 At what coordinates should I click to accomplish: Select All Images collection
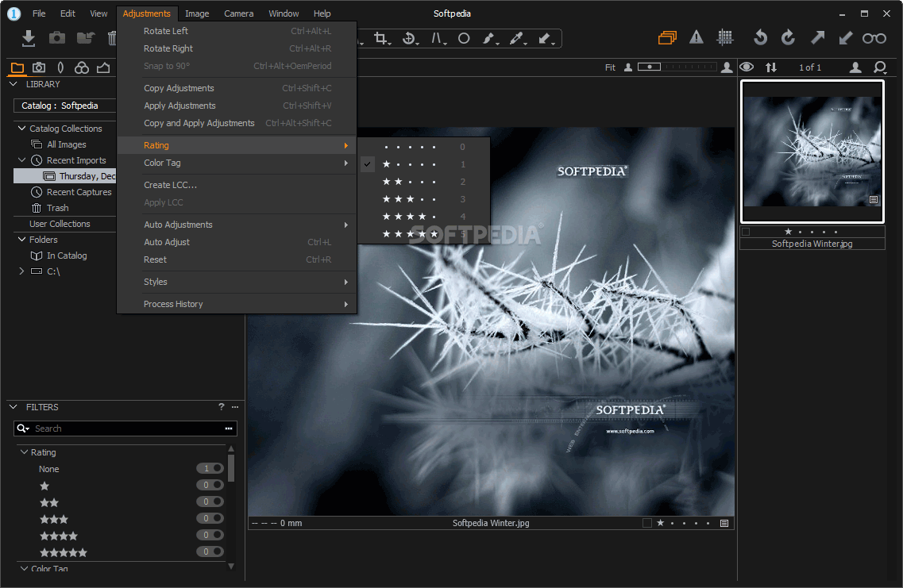(x=66, y=144)
